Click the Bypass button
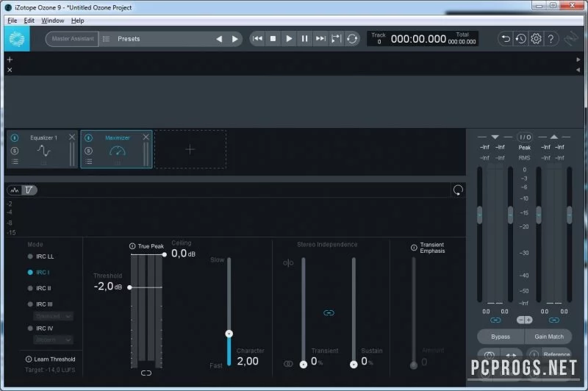 501,337
